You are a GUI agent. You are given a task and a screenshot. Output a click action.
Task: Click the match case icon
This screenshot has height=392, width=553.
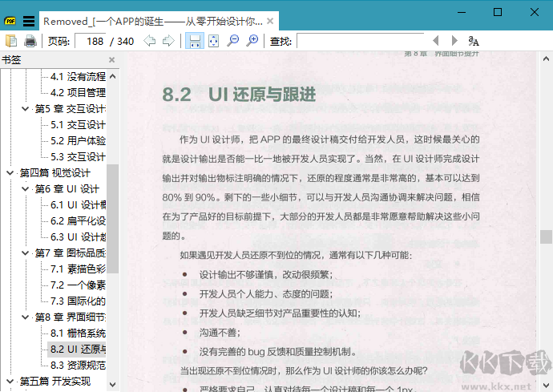tap(474, 41)
